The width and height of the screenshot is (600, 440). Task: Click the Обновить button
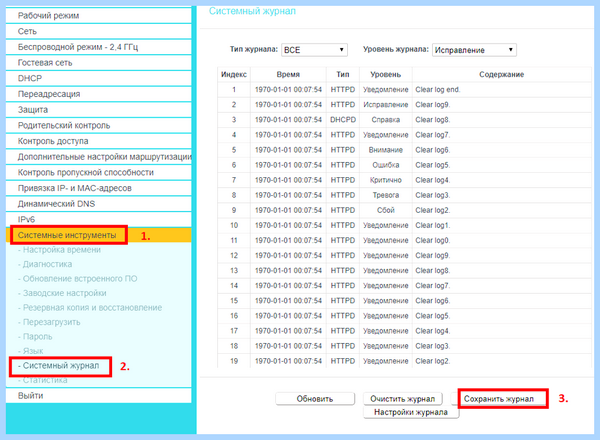315,399
